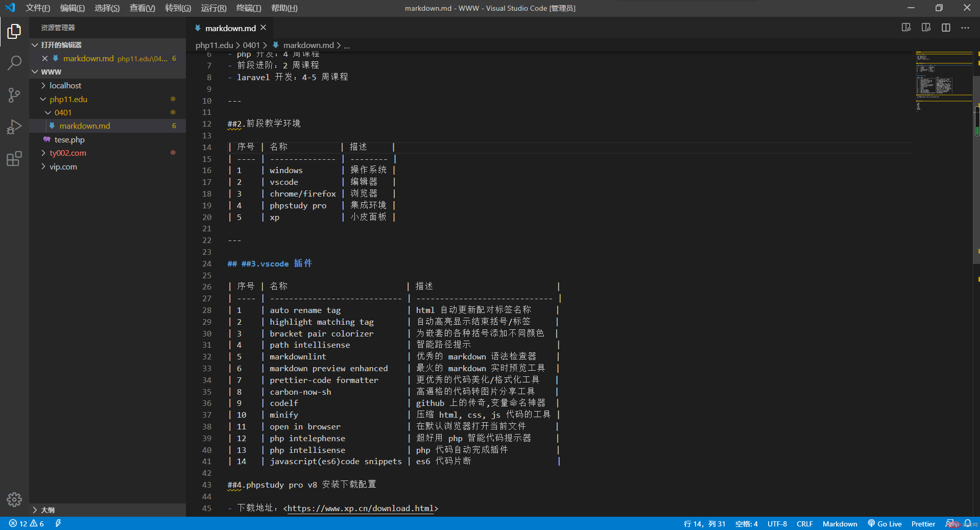Open notifications bell in status bar
Screen dimensions: 980x530
click(x=968, y=523)
